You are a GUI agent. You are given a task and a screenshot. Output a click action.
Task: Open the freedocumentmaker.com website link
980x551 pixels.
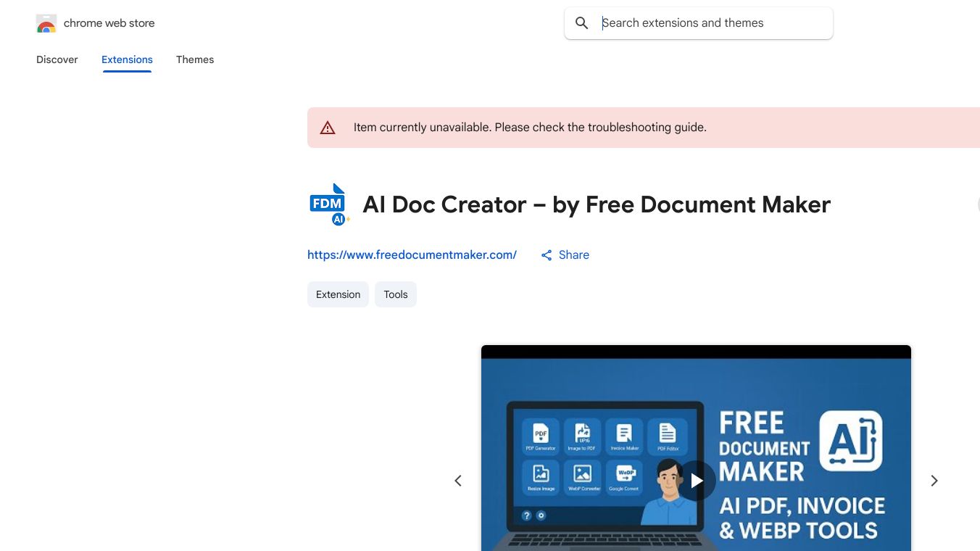(412, 255)
